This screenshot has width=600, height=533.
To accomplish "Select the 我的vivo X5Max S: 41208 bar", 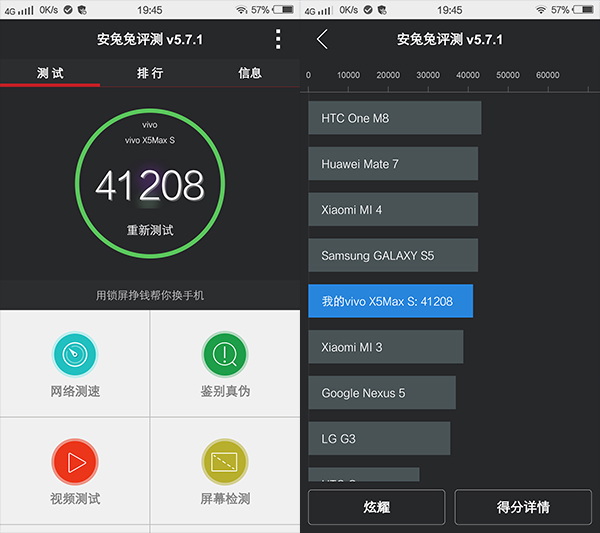I will (x=391, y=301).
